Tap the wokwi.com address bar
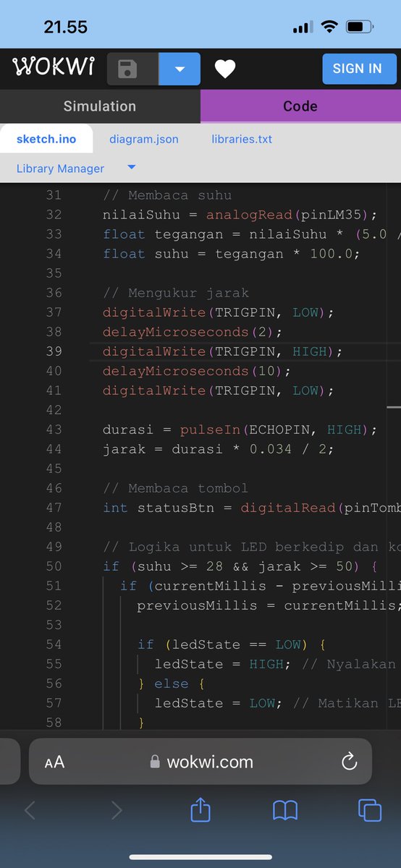Image resolution: width=401 pixels, height=868 pixels. [201, 762]
